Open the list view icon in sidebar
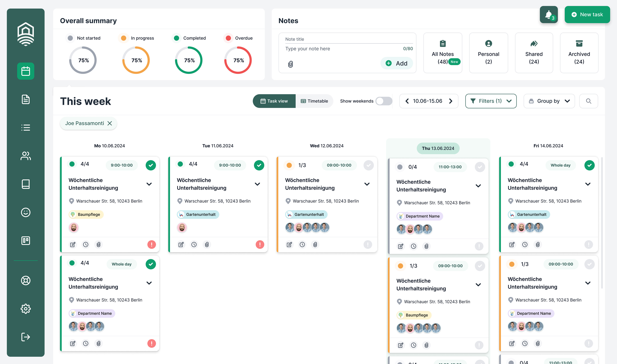The image size is (617, 364). point(26,127)
